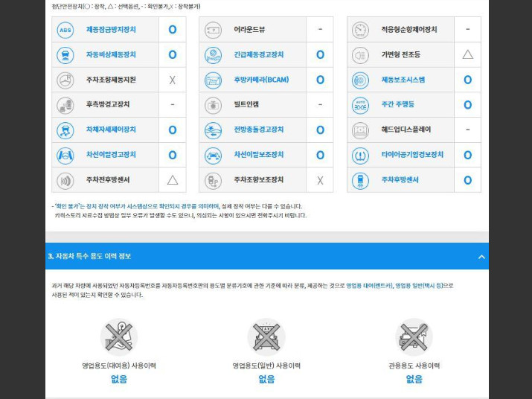This screenshot has height=399, width=532.
Task: Open the 제동잠금방지장치 label link
Action: point(111,30)
